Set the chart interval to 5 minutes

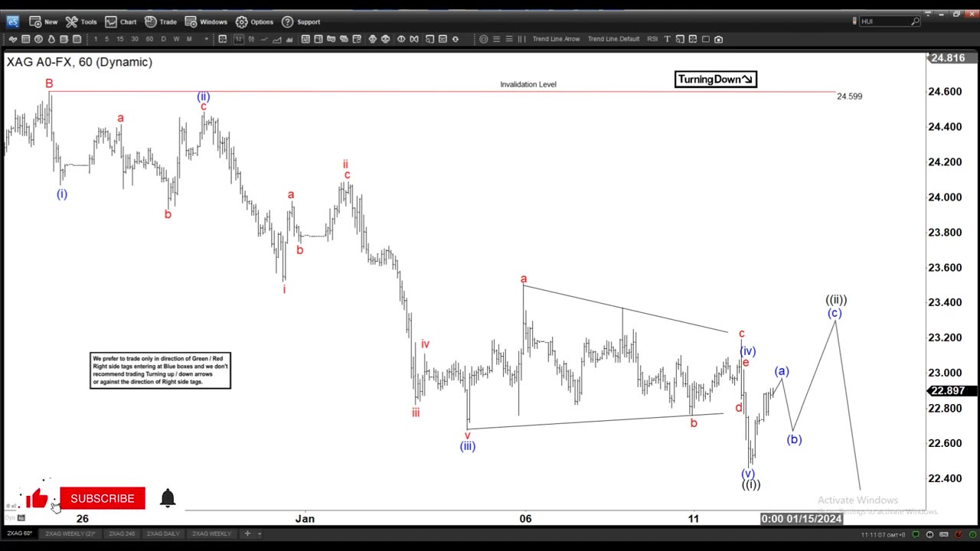[106, 39]
